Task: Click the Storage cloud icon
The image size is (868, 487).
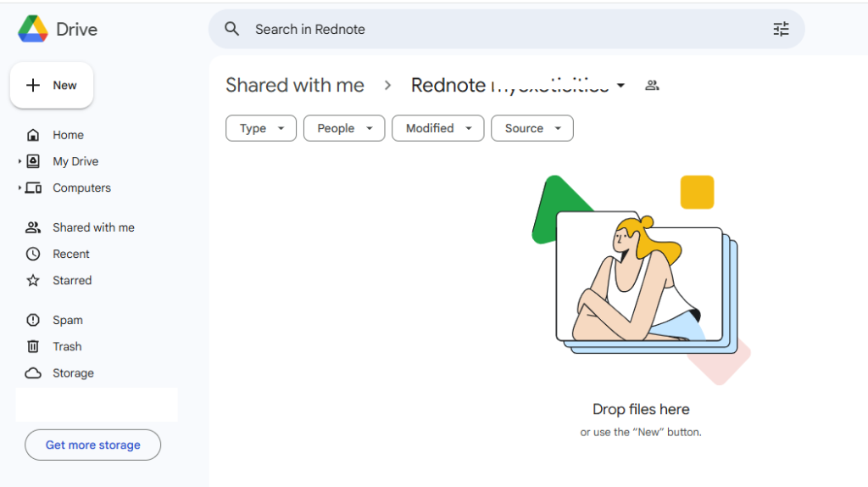Action: coord(33,373)
